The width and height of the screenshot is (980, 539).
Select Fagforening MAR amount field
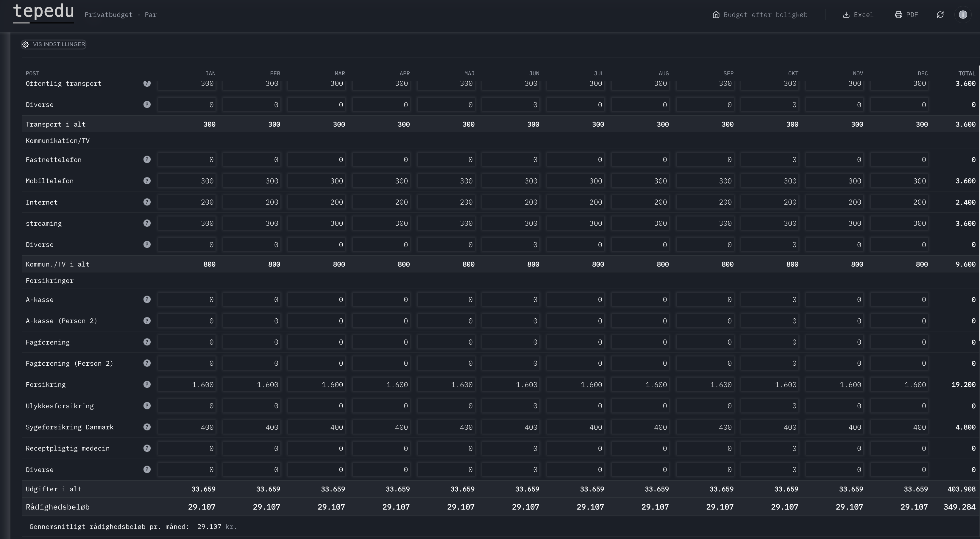tap(316, 342)
